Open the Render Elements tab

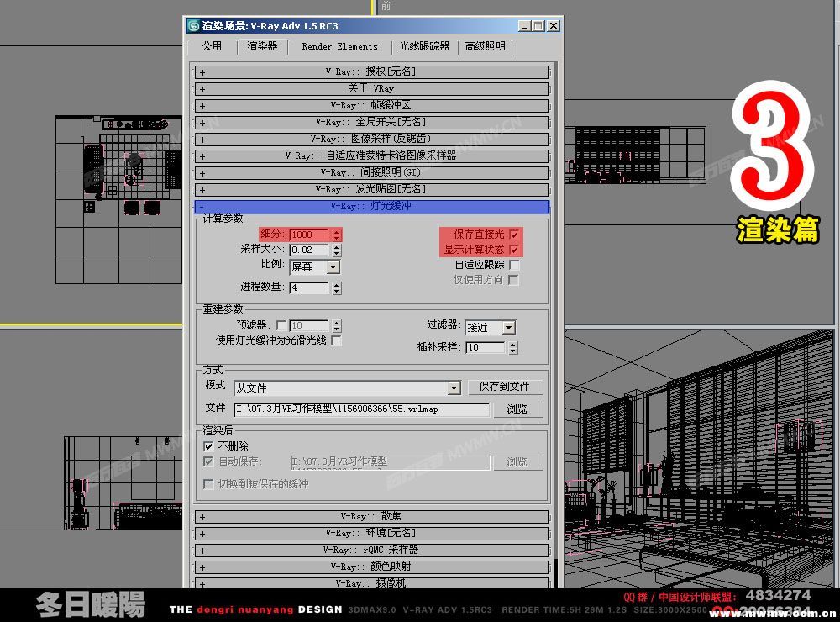pos(339,47)
